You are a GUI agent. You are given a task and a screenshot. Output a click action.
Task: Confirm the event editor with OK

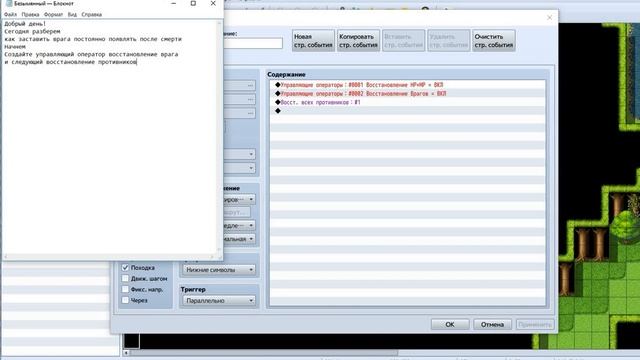point(450,324)
